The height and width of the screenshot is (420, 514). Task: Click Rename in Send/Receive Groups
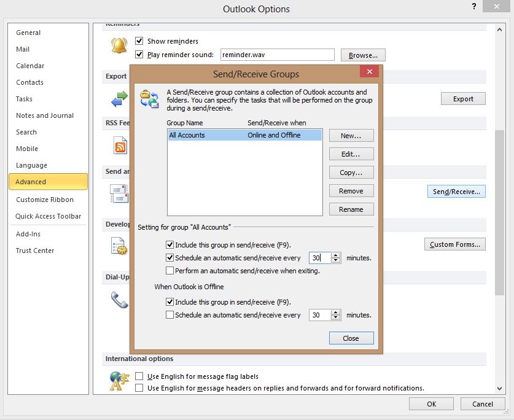(x=351, y=209)
